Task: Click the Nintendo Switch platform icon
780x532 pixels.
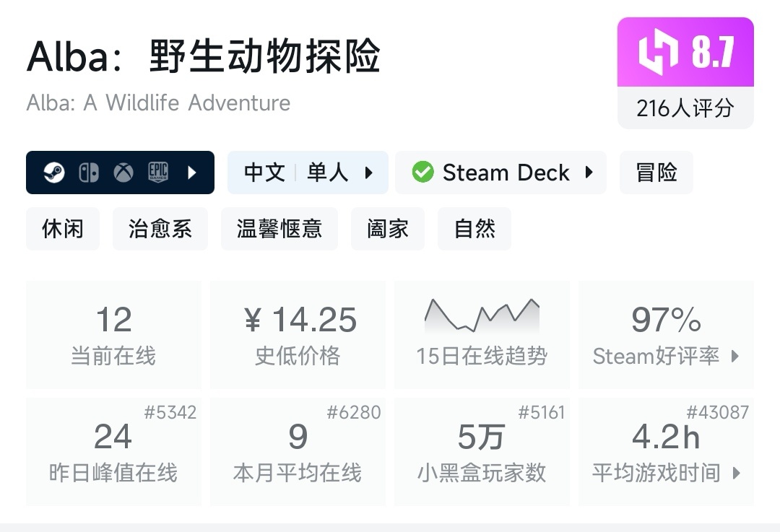Action: point(88,173)
